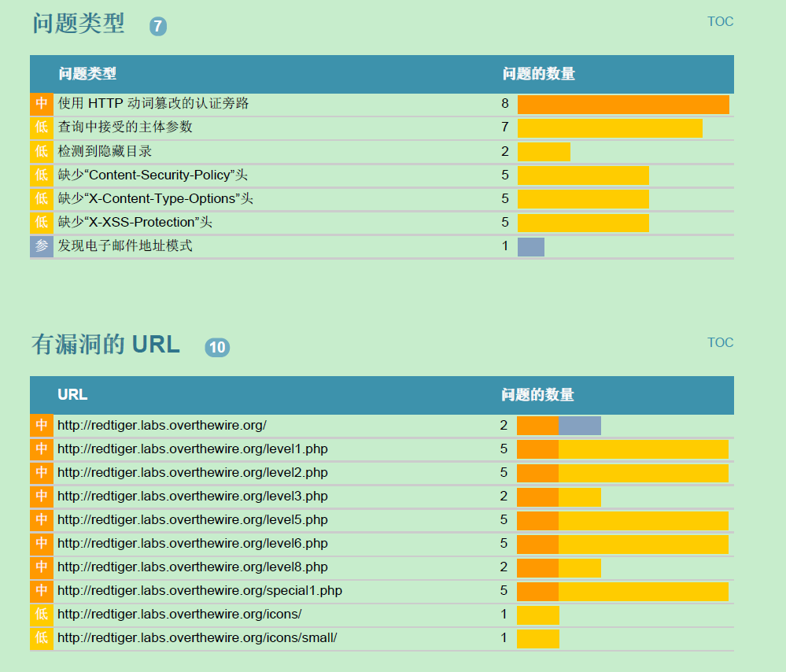Click medium severity icon for HTTP 动词篡改 row
Image resolution: width=786 pixels, height=672 pixels.
[42, 104]
